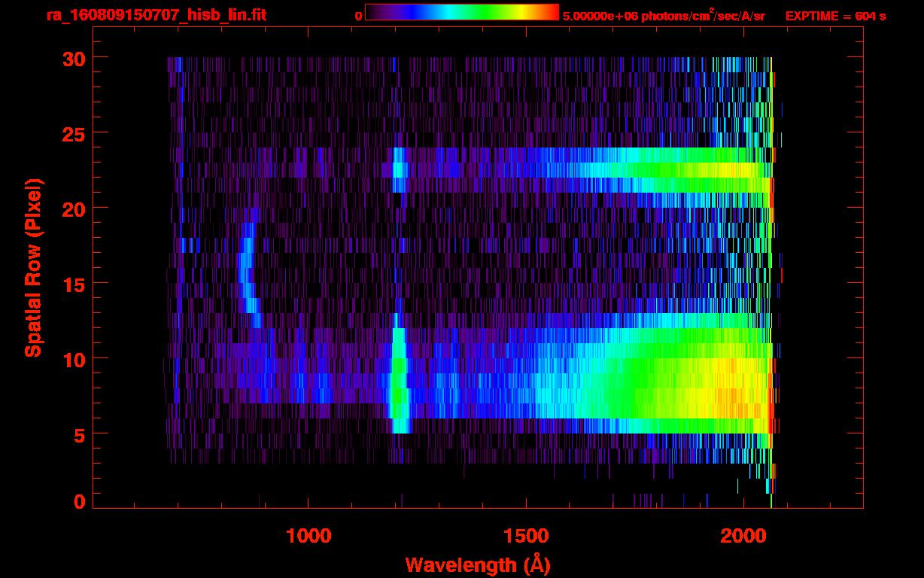This screenshot has height=578, width=924.
Task: Click x-axis tick label 1500
Action: pyautogui.click(x=526, y=535)
